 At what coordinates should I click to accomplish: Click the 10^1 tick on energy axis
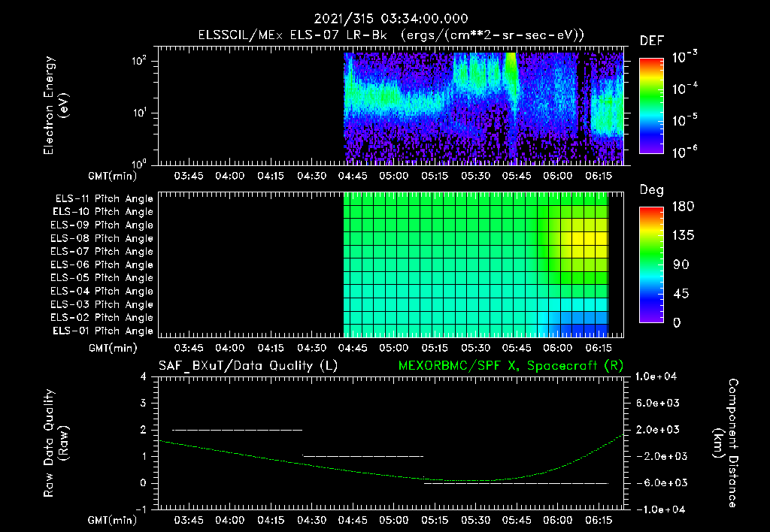coord(139,113)
